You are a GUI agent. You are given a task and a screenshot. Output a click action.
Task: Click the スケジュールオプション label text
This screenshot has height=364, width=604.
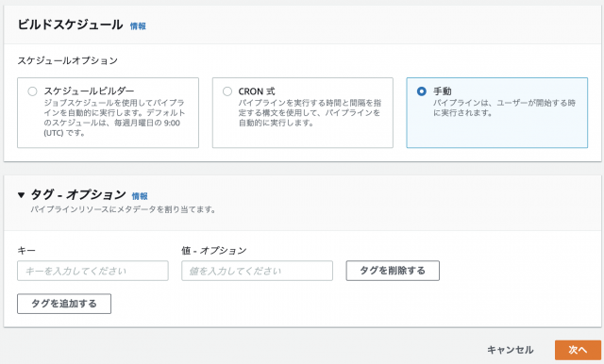tap(67, 60)
